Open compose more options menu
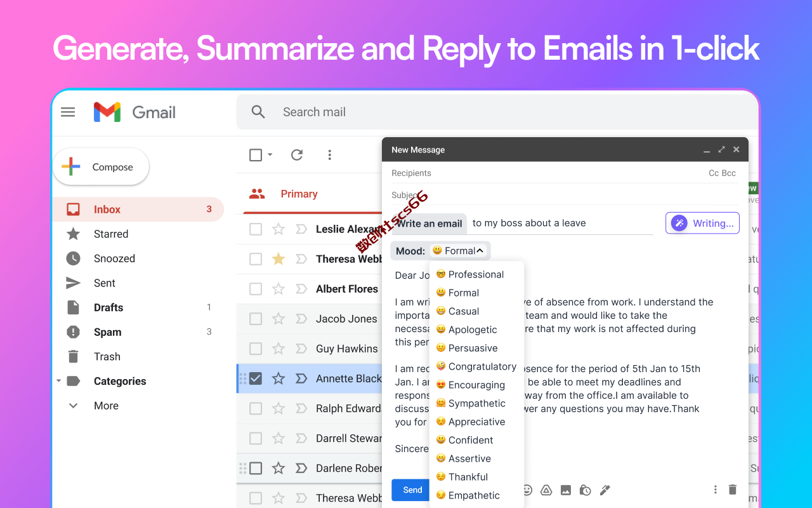Screen dimensions: 812x508 point(716,490)
